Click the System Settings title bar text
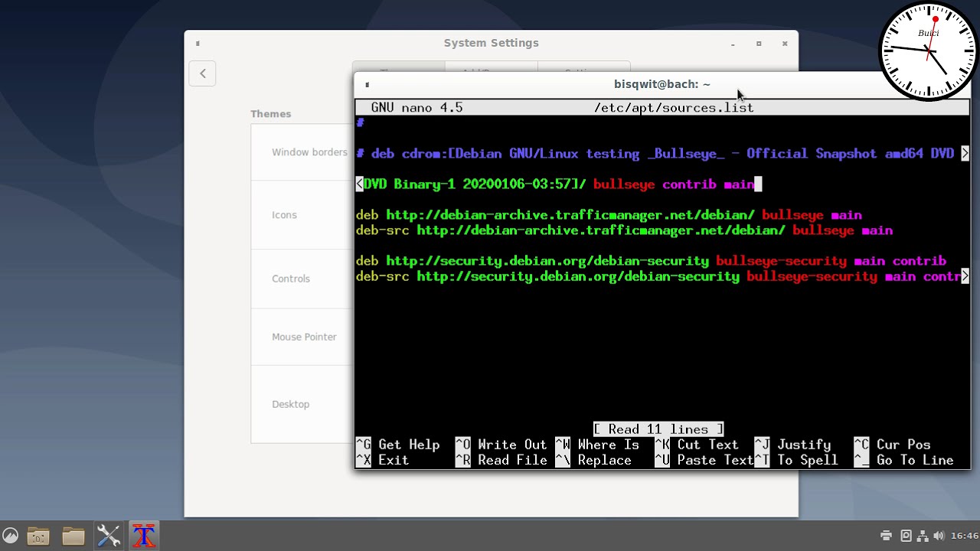Screen dimensions: 980x551 [492, 43]
